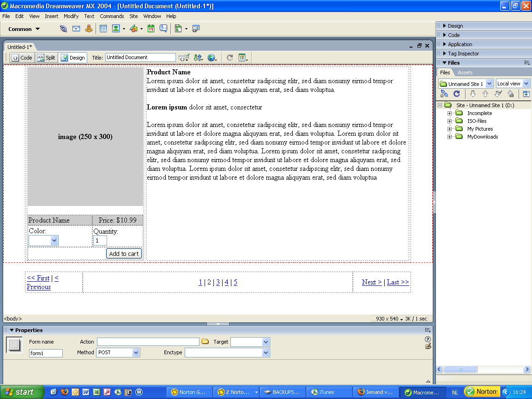The width and height of the screenshot is (532, 399).
Task: Switch to Code view
Action: coord(22,58)
